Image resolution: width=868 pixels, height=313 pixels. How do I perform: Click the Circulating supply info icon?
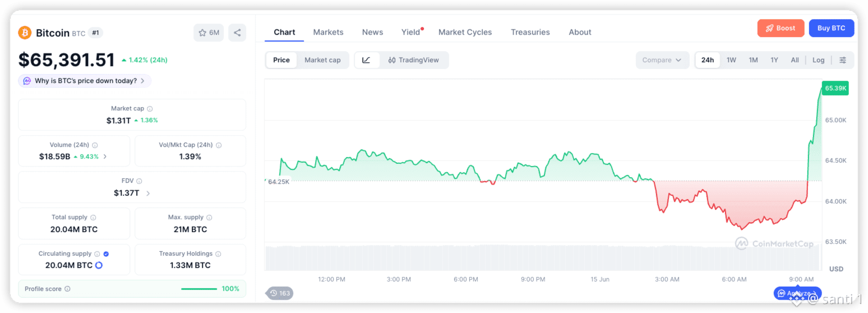[97, 254]
